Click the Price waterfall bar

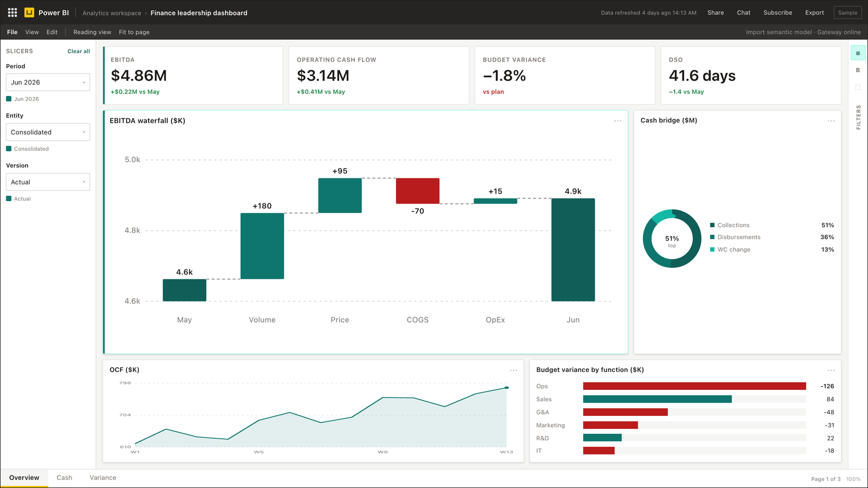pyautogui.click(x=340, y=196)
